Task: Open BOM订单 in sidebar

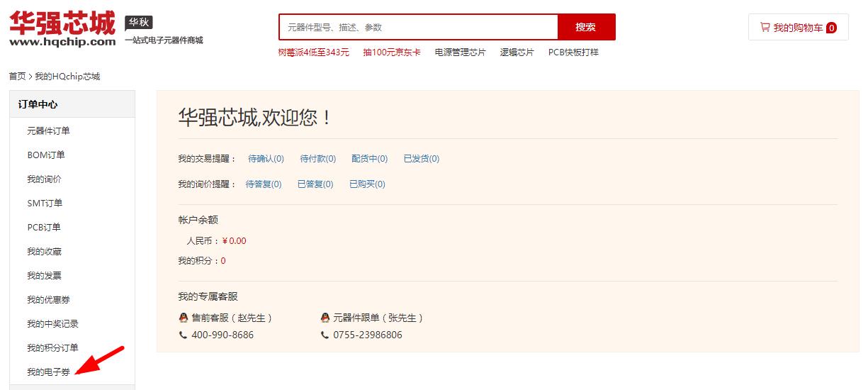Action: (46, 155)
